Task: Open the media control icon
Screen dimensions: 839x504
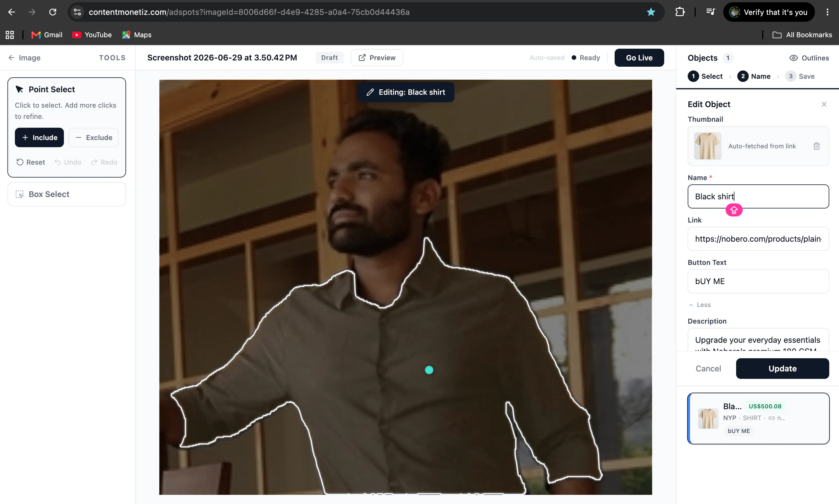Action: (711, 12)
